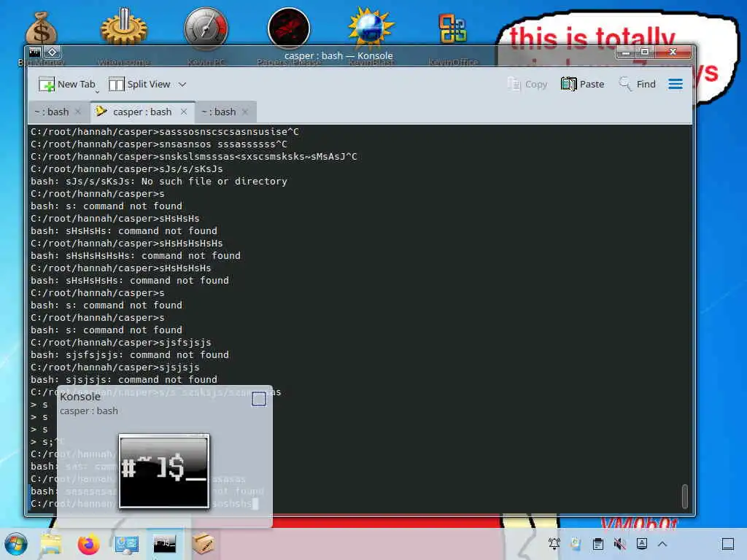
Task: Open the gear desktop shortcut icon
Action: 124,26
